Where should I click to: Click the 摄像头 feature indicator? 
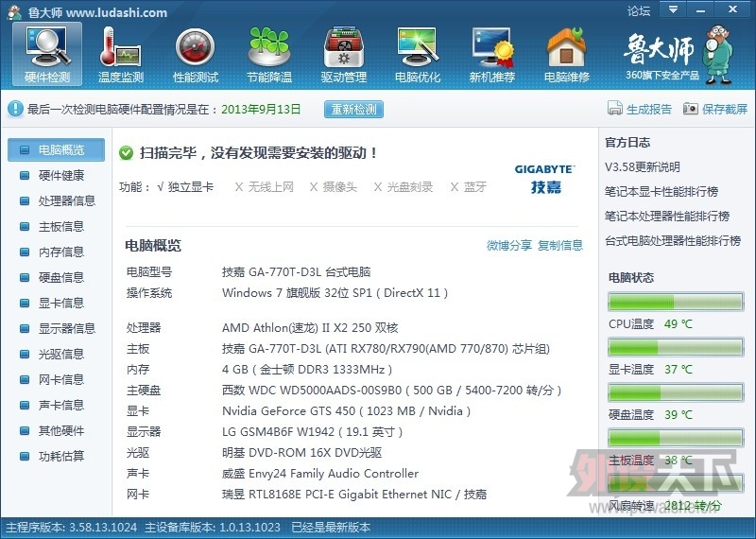334,187
